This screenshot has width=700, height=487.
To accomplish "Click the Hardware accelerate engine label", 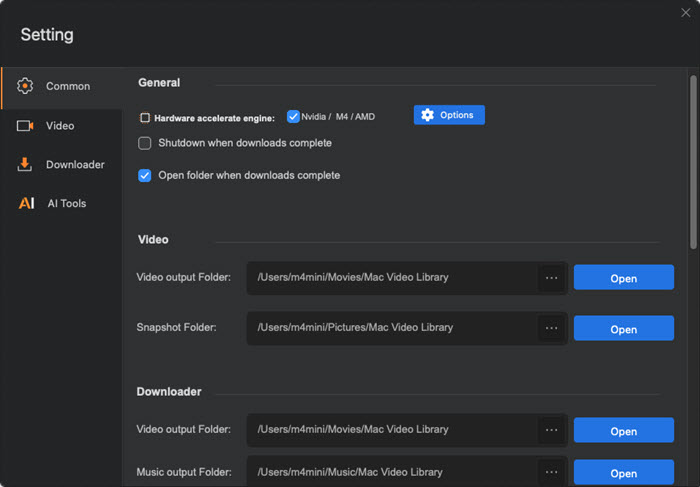I will coord(214,118).
